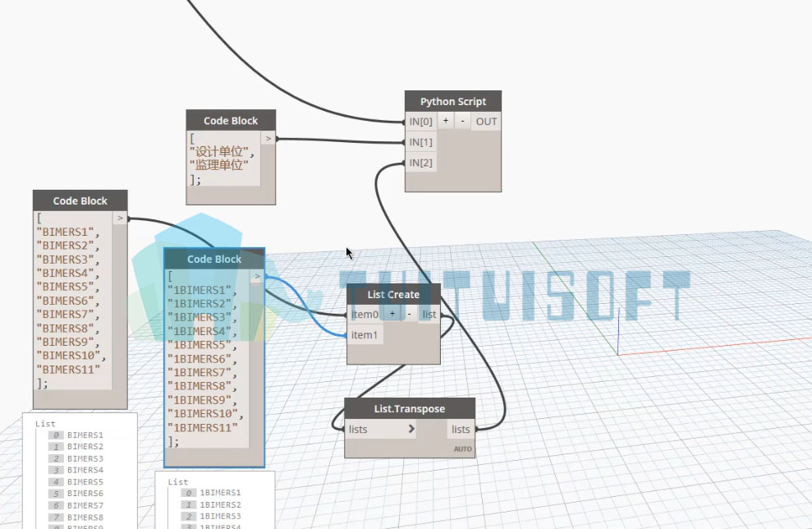Click the "监理单位" code line
Image resolution: width=812 pixels, height=529 pixels.
[219, 165]
